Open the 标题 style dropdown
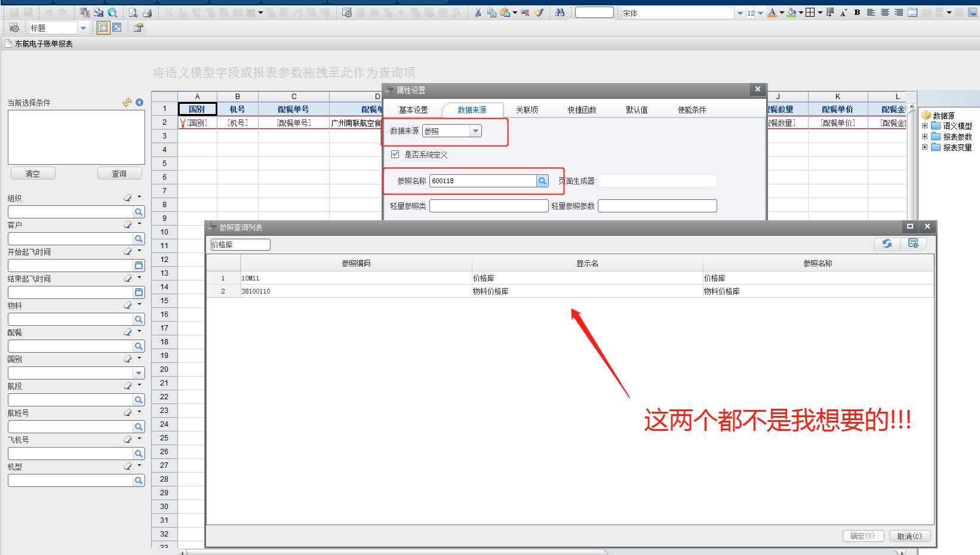This screenshot has width=980, height=555. (83, 28)
